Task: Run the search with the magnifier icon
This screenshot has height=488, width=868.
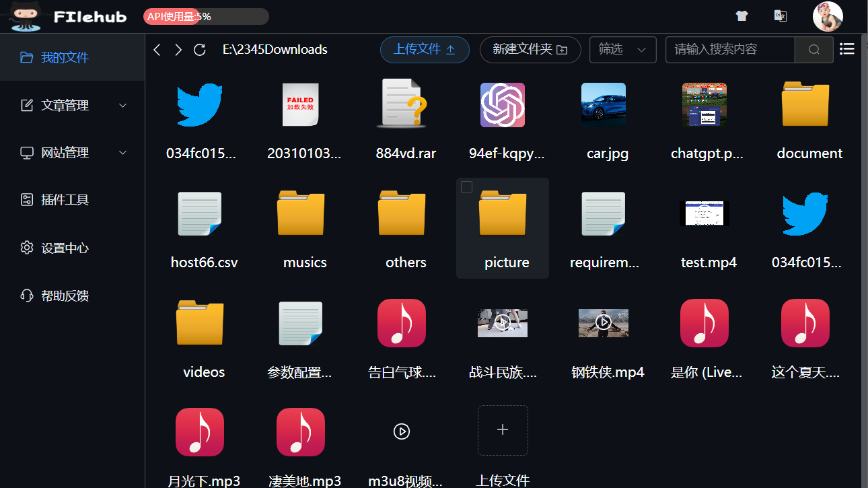Action: point(813,49)
